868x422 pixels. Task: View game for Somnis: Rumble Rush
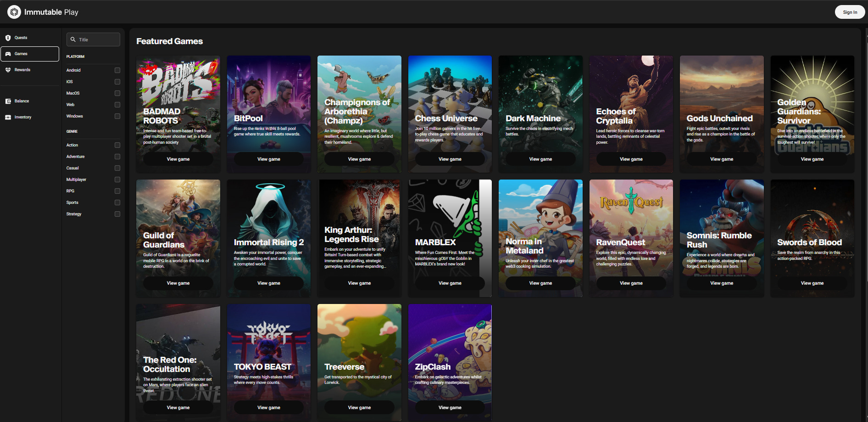722,283
